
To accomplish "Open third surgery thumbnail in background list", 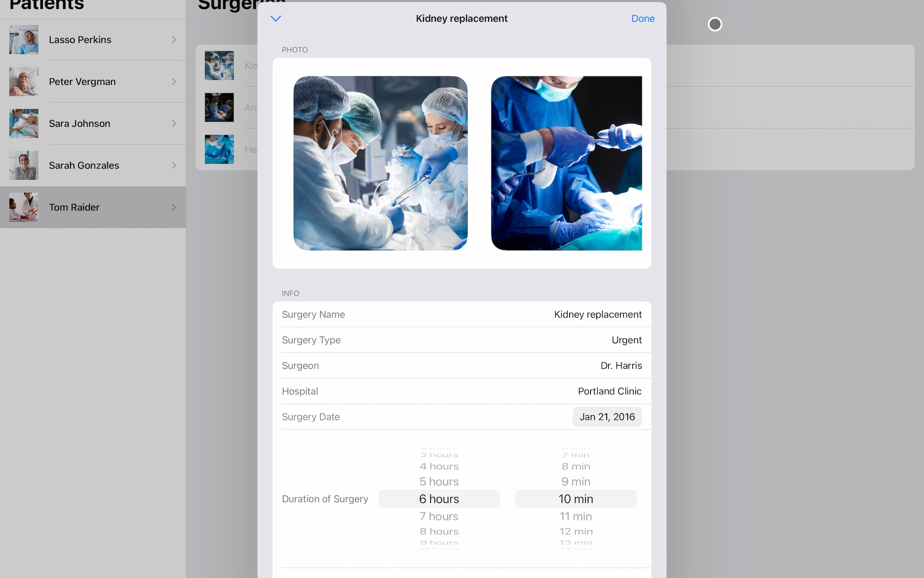I will point(219,149).
